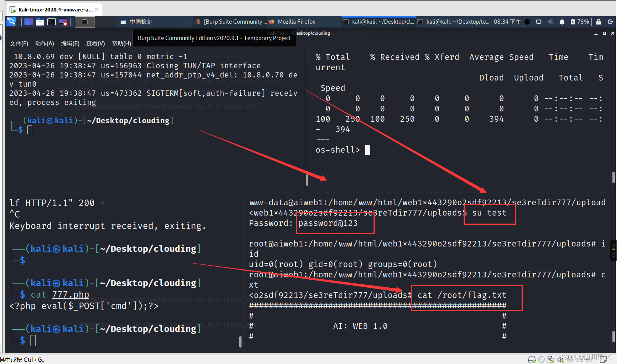Click the display tray icon
The image size is (617, 364).
[539, 22]
